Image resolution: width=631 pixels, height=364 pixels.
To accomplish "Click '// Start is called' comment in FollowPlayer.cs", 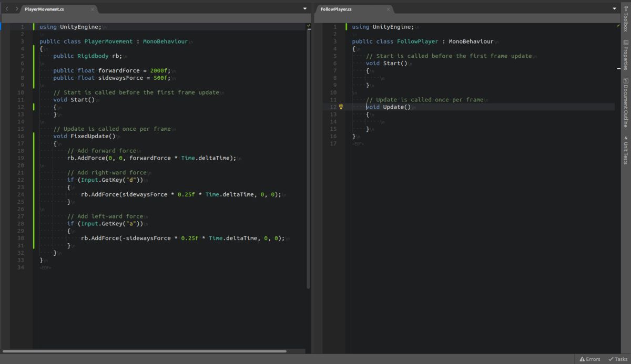I will click(x=449, y=56).
